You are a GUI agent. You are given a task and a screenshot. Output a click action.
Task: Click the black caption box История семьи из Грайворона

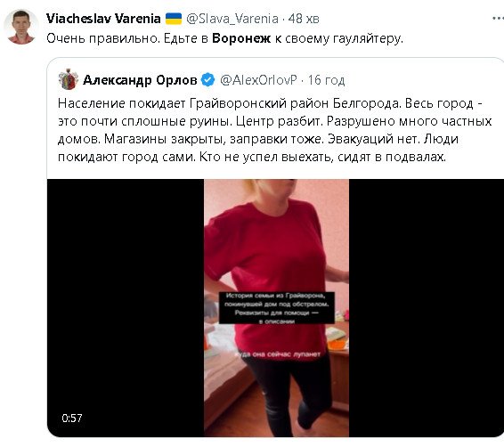pos(277,307)
